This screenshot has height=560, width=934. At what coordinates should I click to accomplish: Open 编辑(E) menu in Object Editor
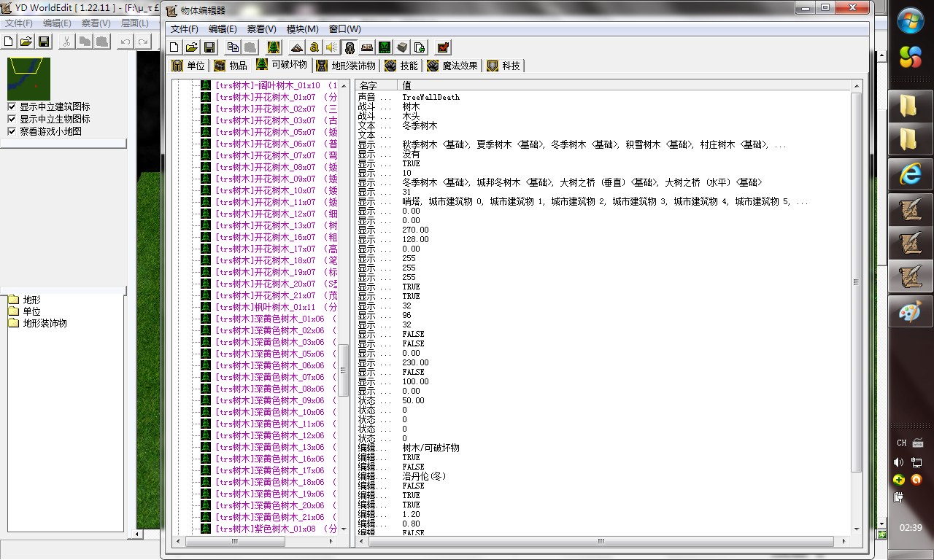coord(223,29)
